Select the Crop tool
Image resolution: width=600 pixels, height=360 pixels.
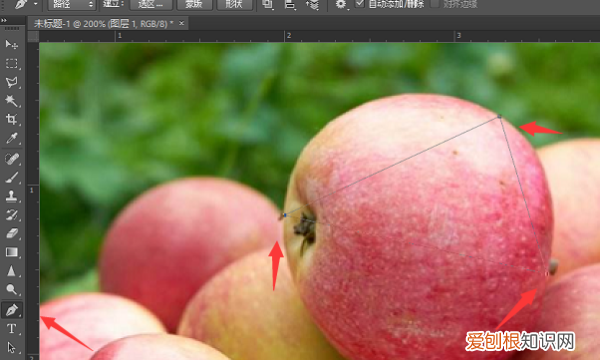(x=11, y=119)
